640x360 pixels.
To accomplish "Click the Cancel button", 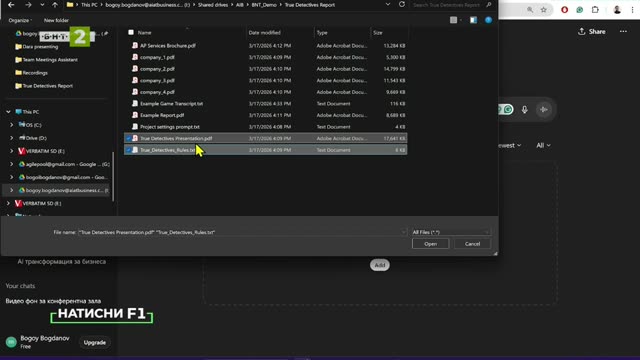I will point(472,244).
